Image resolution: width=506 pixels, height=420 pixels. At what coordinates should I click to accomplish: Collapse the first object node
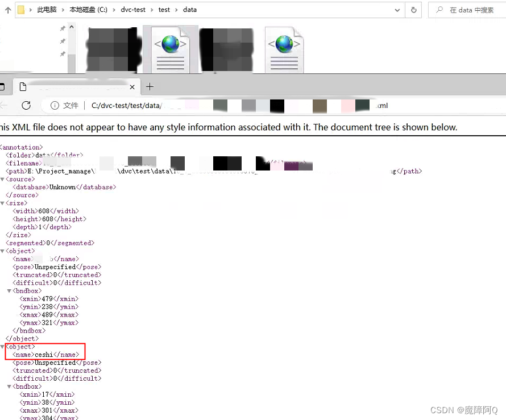coord(3,251)
